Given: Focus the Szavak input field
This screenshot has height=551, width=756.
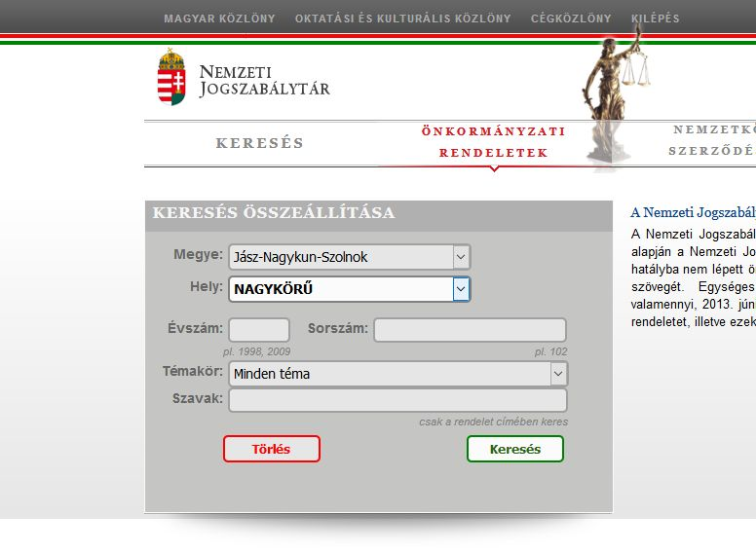Looking at the screenshot, I should click(x=397, y=400).
